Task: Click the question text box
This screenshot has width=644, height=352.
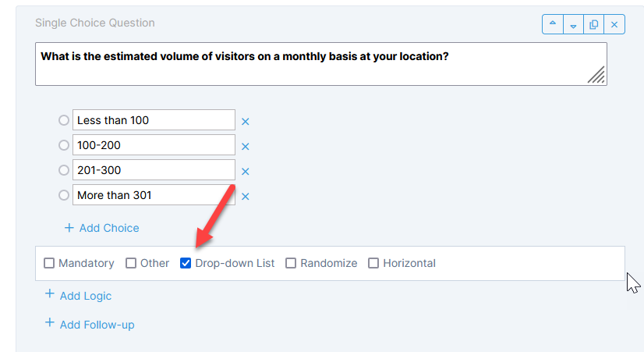Action: coord(312,63)
